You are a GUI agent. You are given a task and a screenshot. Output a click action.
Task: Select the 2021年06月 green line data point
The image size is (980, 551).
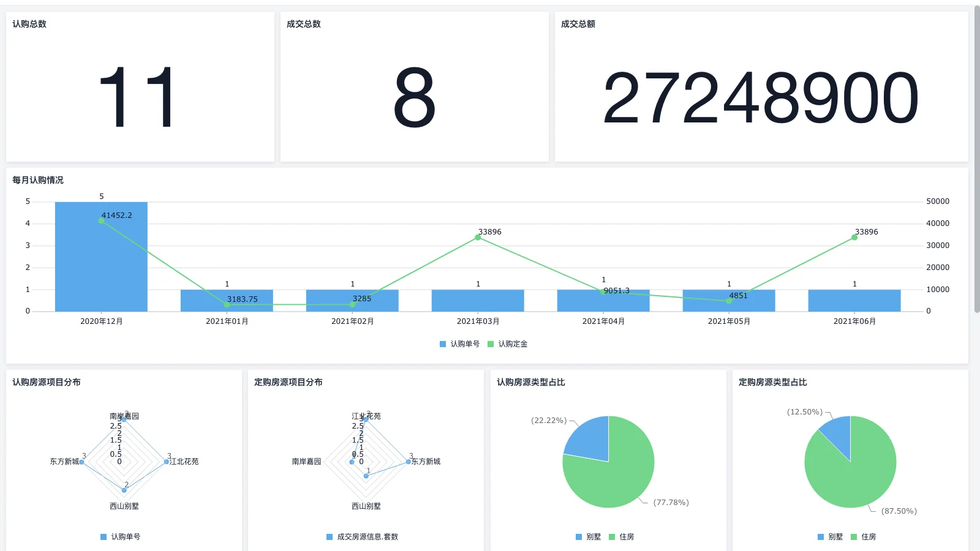[854, 238]
